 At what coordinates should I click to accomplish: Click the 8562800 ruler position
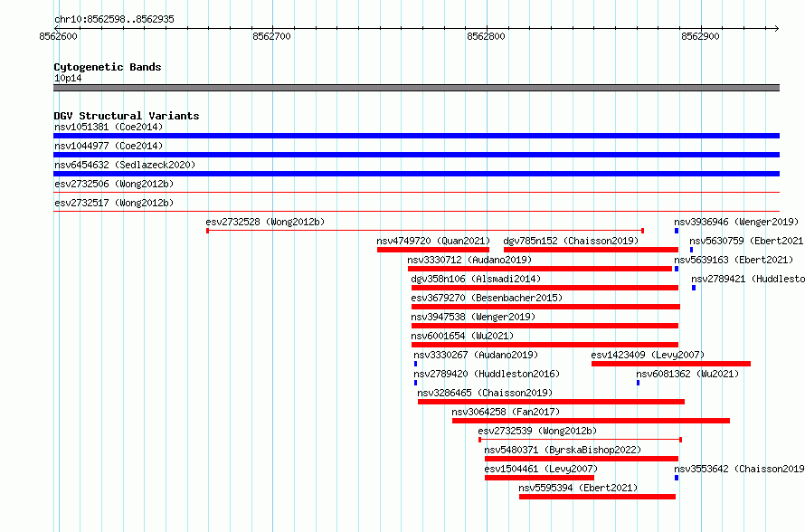point(487,36)
